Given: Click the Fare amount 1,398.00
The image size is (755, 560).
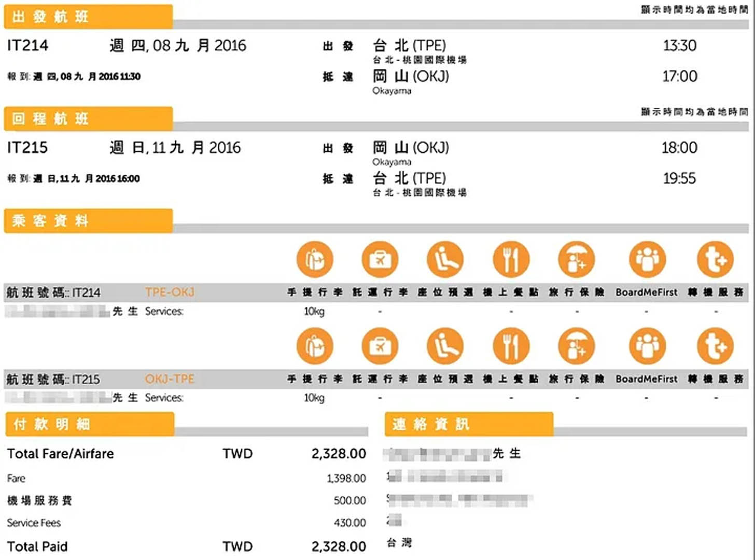Looking at the screenshot, I should coord(346,478).
